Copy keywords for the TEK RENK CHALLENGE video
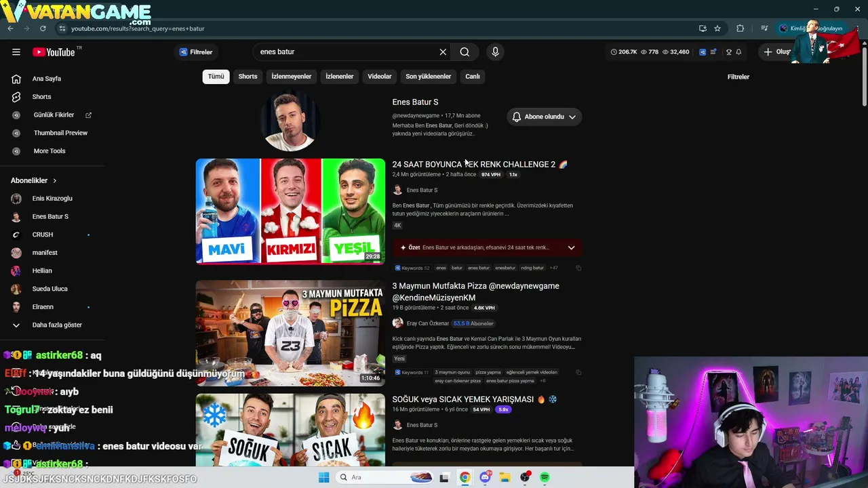Image resolution: width=868 pixels, height=488 pixels. (x=578, y=268)
